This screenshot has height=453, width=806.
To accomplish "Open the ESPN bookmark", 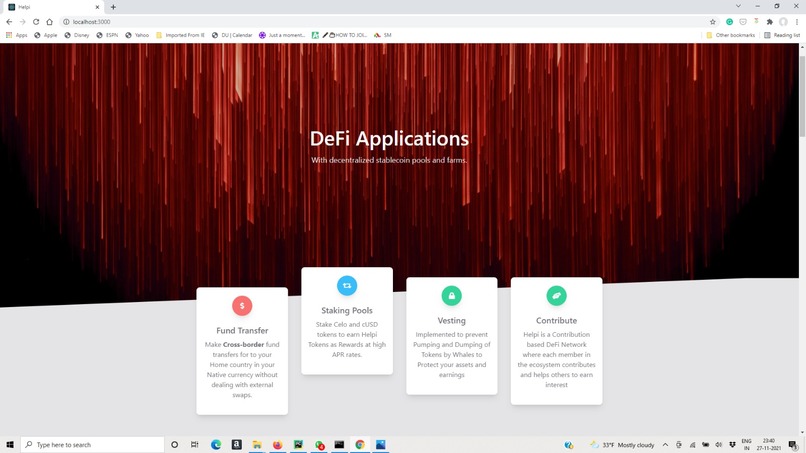I will click(107, 35).
